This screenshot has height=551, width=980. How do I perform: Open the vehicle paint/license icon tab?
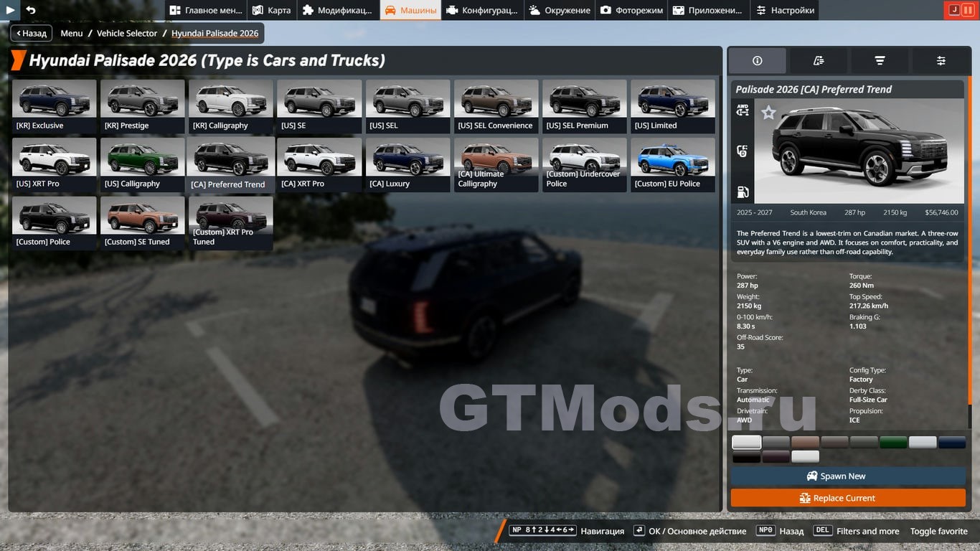[819, 61]
